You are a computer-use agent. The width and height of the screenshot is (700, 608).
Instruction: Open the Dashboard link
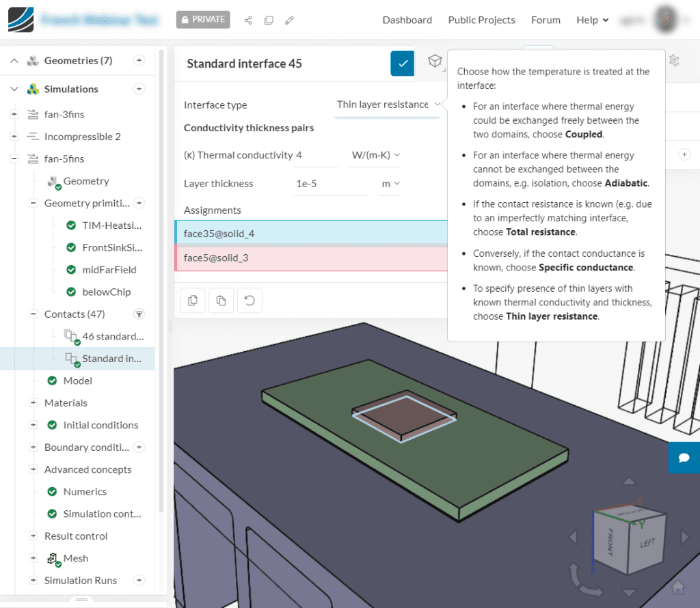click(x=407, y=20)
